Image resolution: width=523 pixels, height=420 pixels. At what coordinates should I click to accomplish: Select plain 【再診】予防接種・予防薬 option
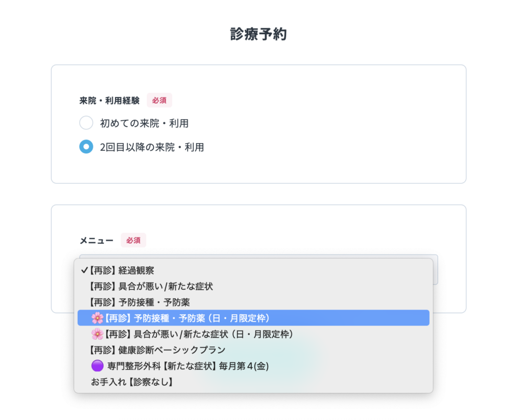(x=140, y=302)
